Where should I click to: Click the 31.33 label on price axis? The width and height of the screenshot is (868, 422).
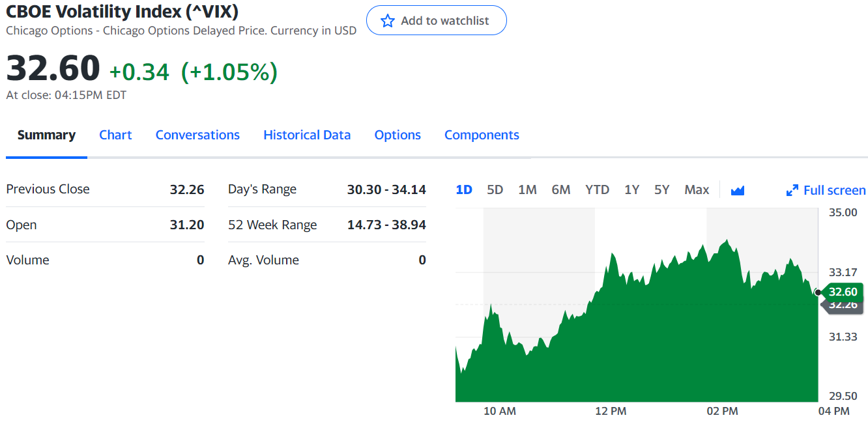tap(843, 336)
